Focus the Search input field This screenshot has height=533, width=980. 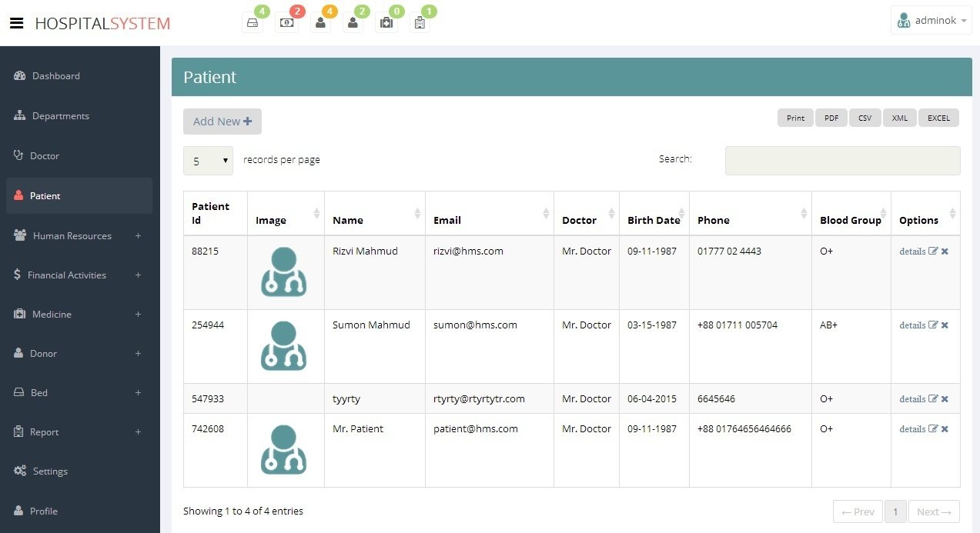click(x=842, y=161)
